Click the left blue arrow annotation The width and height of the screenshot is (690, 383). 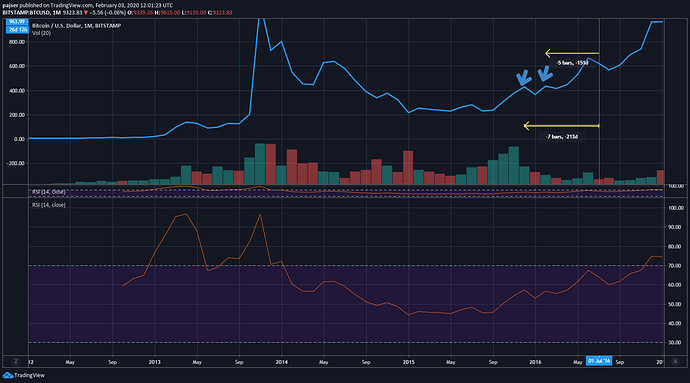point(523,77)
